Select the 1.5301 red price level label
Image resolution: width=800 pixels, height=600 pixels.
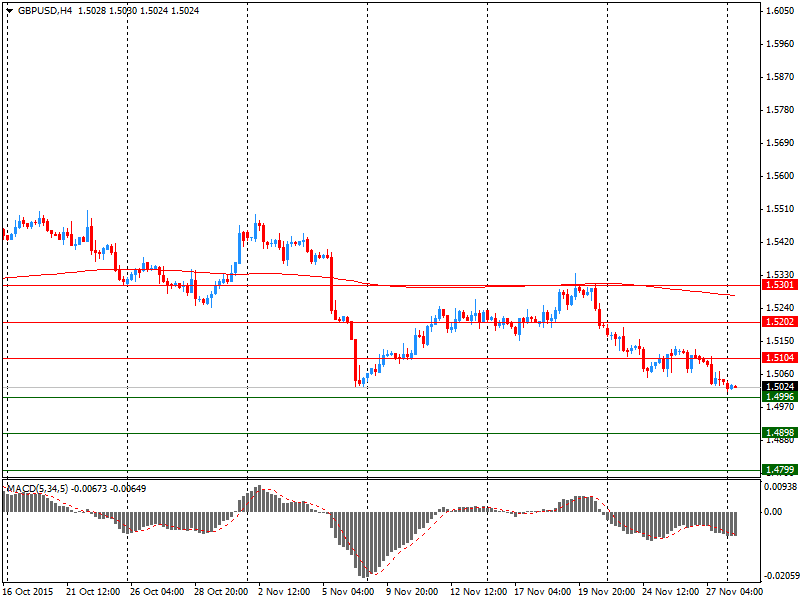click(780, 285)
